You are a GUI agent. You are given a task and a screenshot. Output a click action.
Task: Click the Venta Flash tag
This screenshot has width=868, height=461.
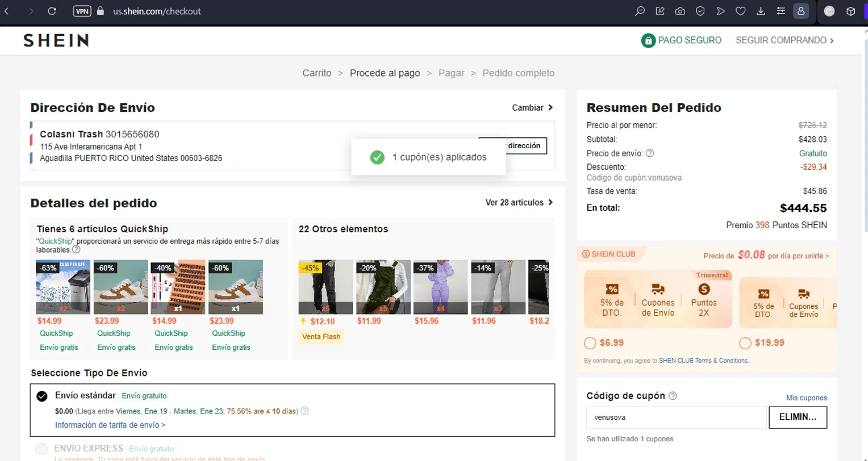coord(321,336)
